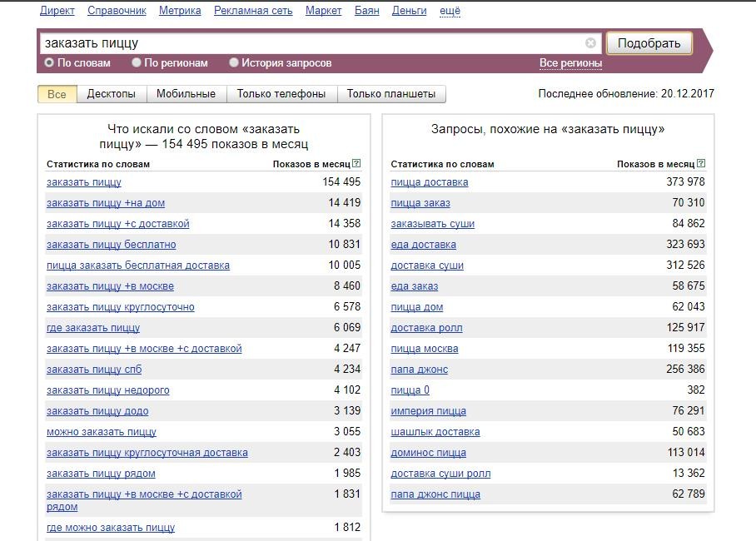Open keyword 'где заказать пиццу'
Screen dimensions: 756x541
coord(93,328)
